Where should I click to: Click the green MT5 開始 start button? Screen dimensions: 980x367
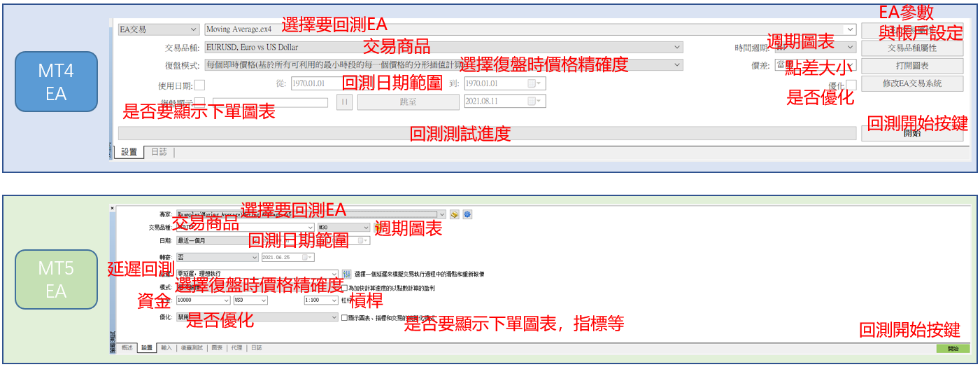point(953,348)
